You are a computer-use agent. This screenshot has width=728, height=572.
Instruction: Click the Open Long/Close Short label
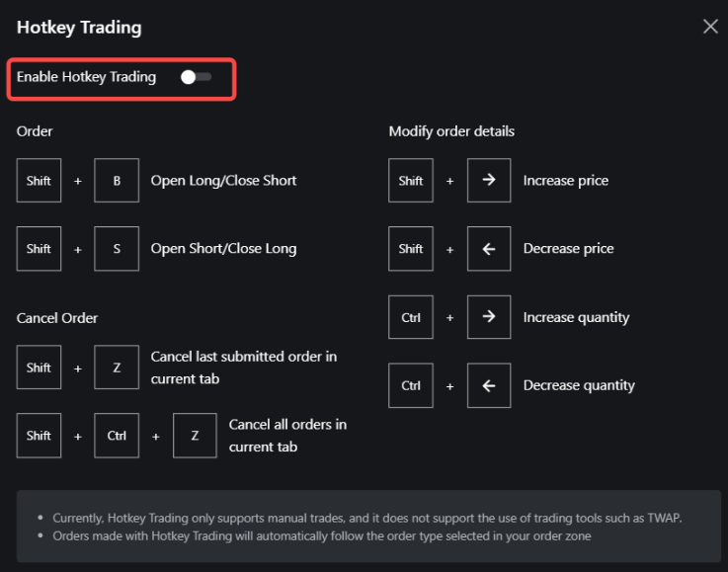point(223,181)
